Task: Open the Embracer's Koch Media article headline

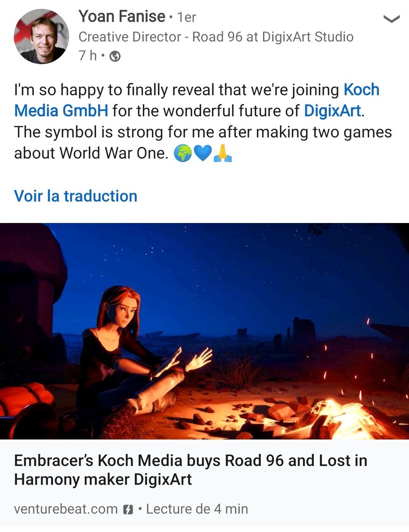Action: (191, 470)
